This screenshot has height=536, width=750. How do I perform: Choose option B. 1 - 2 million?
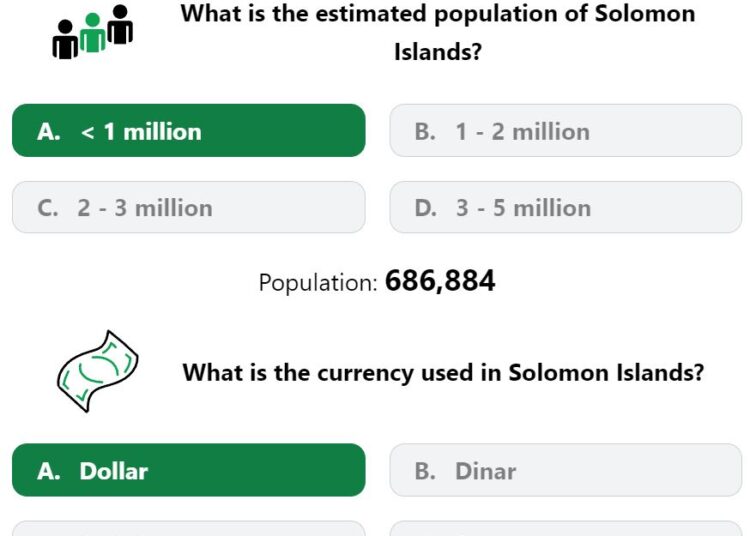(566, 131)
